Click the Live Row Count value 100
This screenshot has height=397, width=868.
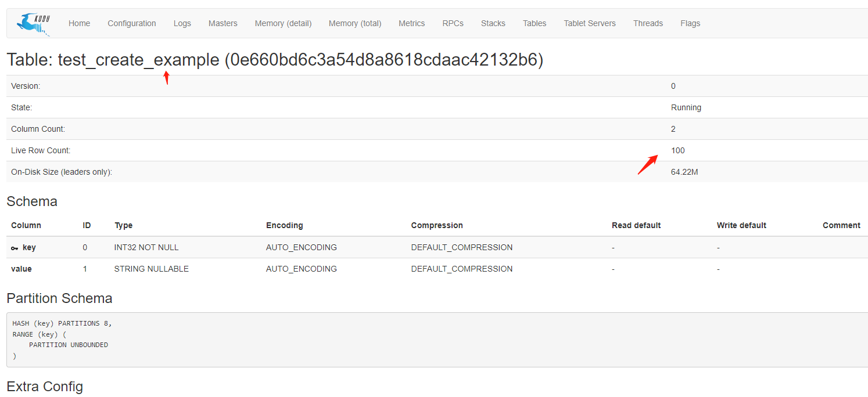(677, 151)
